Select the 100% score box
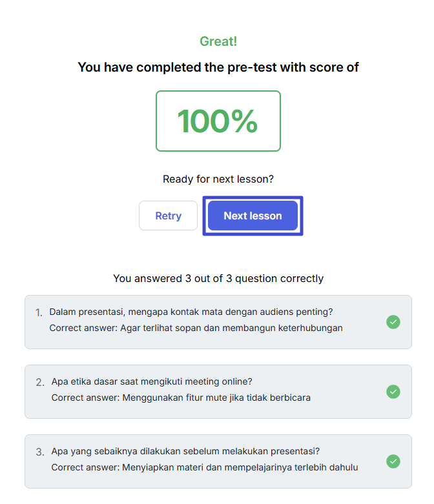Image resolution: width=434 pixels, height=504 pixels. pos(218,121)
